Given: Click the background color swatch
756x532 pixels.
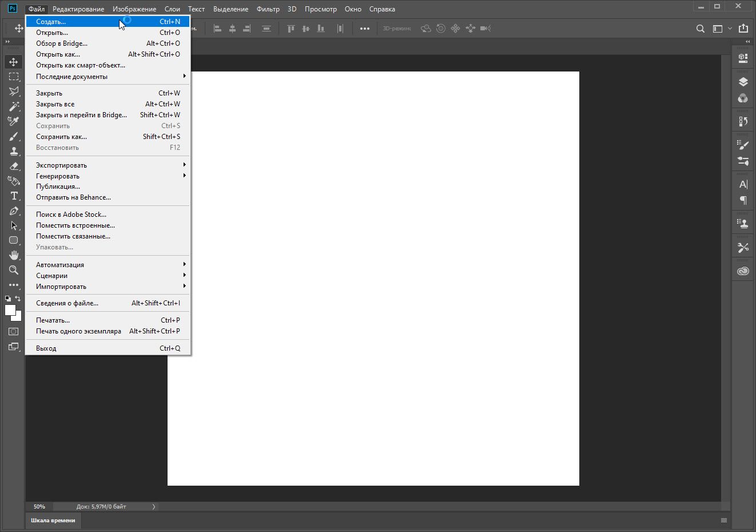Looking at the screenshot, I should [x=18, y=317].
